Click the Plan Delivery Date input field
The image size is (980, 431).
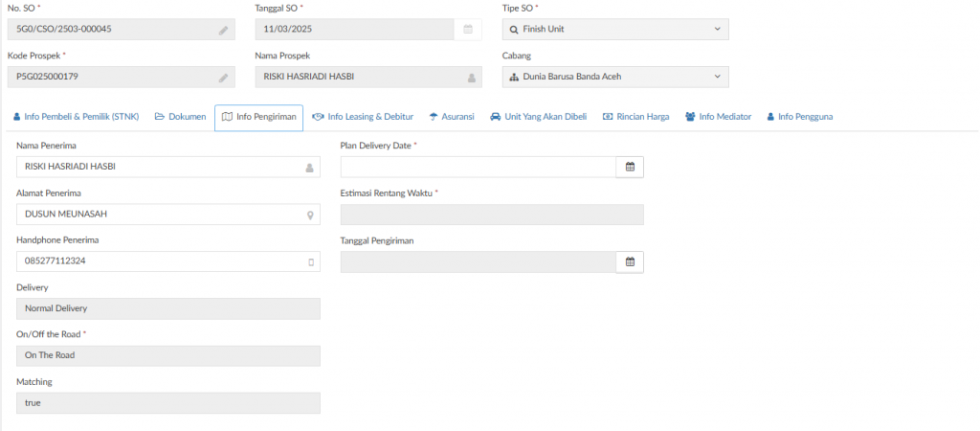point(478,167)
